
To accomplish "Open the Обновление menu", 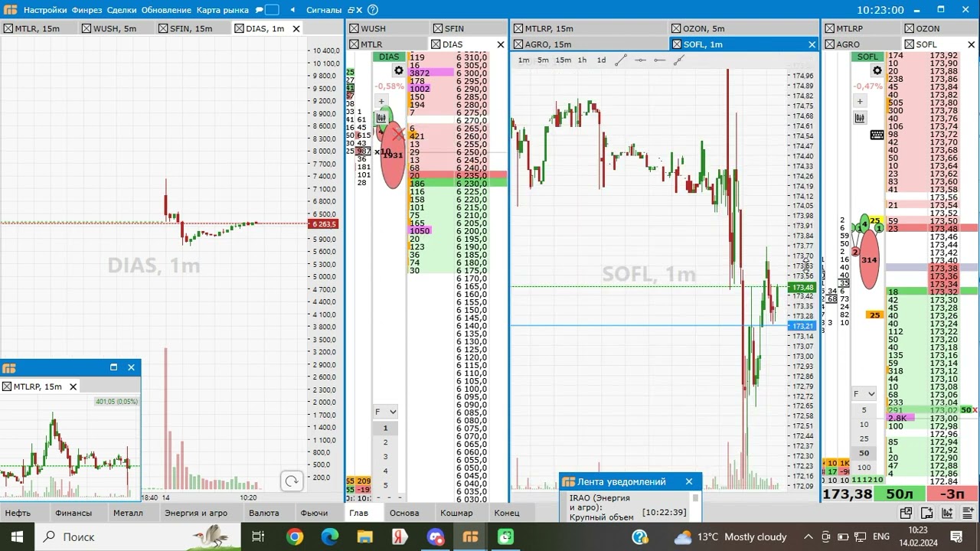I will (166, 10).
